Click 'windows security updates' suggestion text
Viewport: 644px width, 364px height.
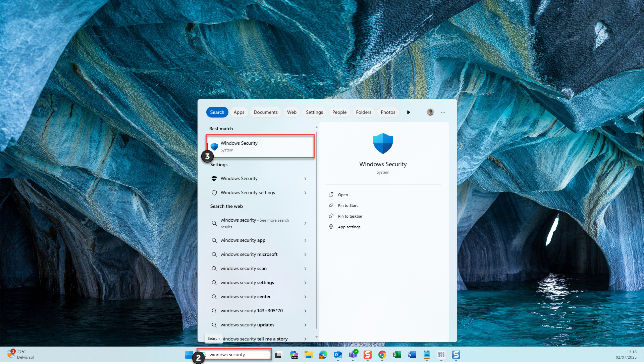point(247,325)
